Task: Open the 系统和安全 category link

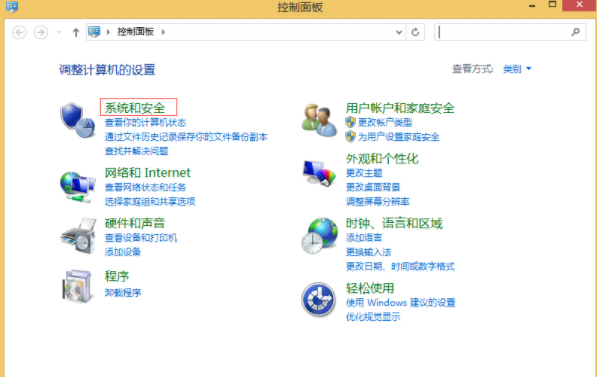Action: point(135,108)
